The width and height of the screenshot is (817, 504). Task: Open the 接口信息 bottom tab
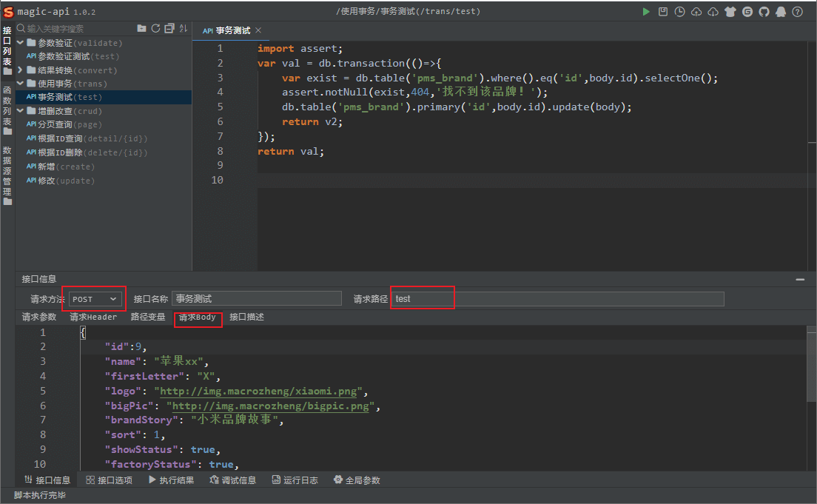[47, 480]
